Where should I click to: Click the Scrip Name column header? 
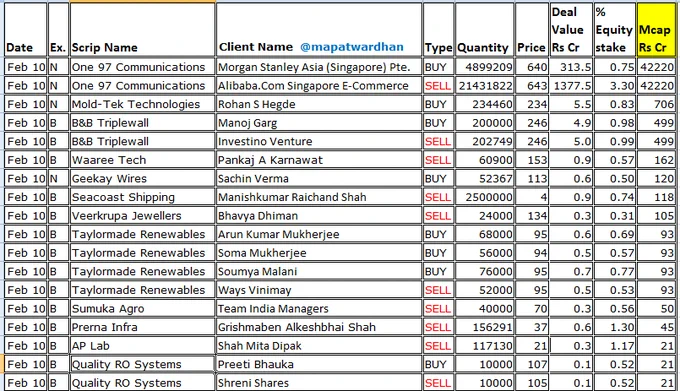tap(142, 30)
